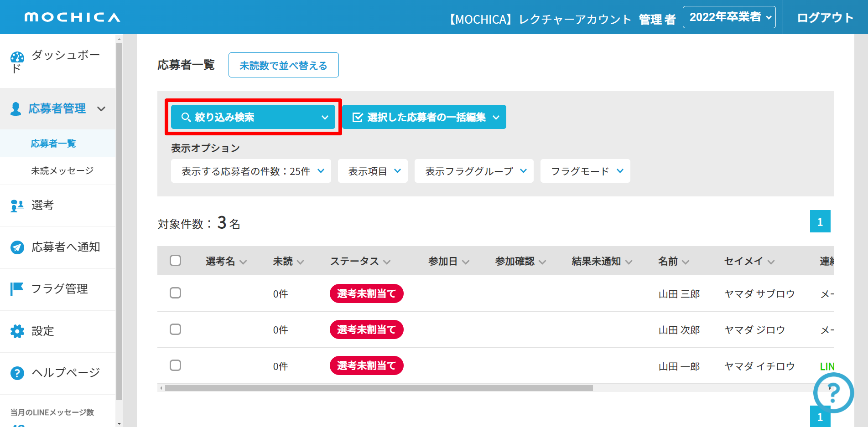This screenshot has height=427, width=868.
Task: Click the gear icon for 設定
Action: pyautogui.click(x=17, y=331)
